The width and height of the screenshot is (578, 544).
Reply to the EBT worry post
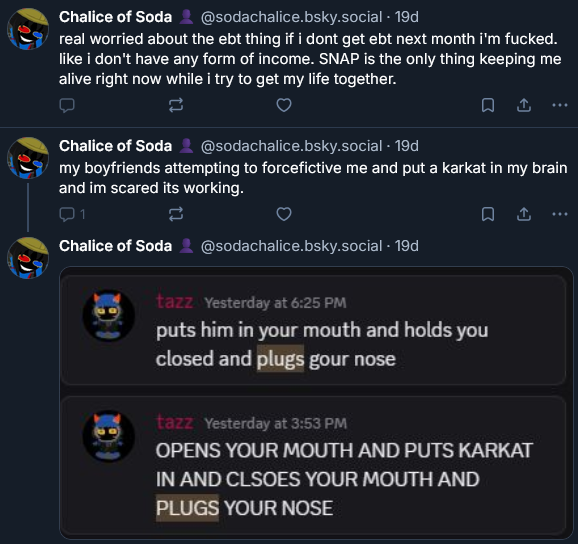(67, 105)
